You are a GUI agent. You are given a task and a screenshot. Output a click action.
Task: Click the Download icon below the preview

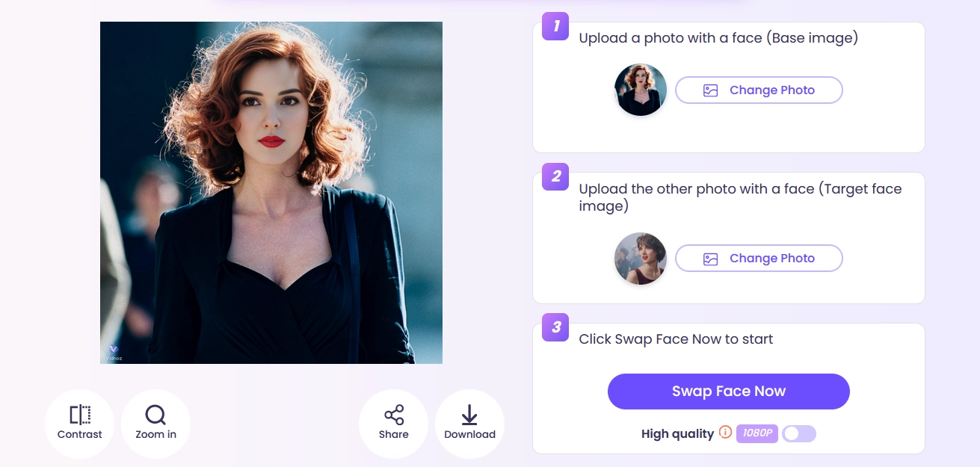point(469,415)
